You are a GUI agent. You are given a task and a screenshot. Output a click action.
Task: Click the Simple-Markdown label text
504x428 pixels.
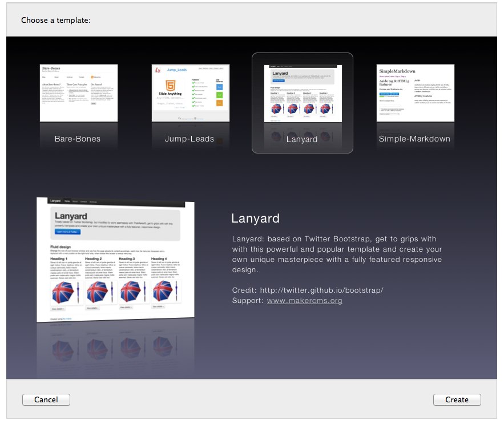point(414,139)
